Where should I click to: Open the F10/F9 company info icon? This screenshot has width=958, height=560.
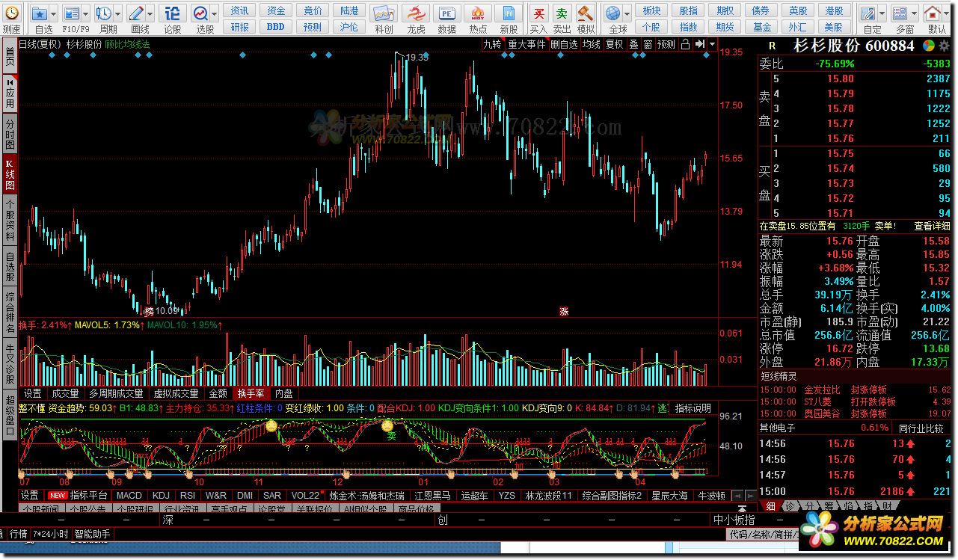tap(70, 13)
